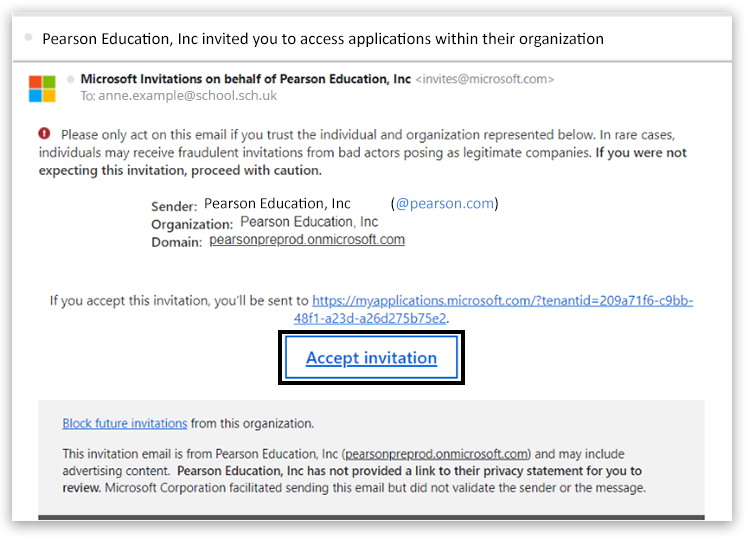Click the 'Sender:' field label
Screen dimensions: 750x539
174,206
